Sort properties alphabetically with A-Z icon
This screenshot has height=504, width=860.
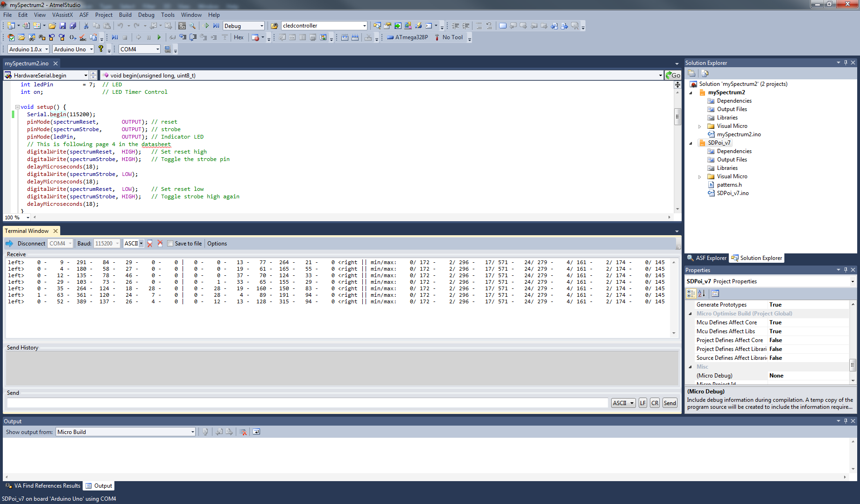(x=701, y=294)
